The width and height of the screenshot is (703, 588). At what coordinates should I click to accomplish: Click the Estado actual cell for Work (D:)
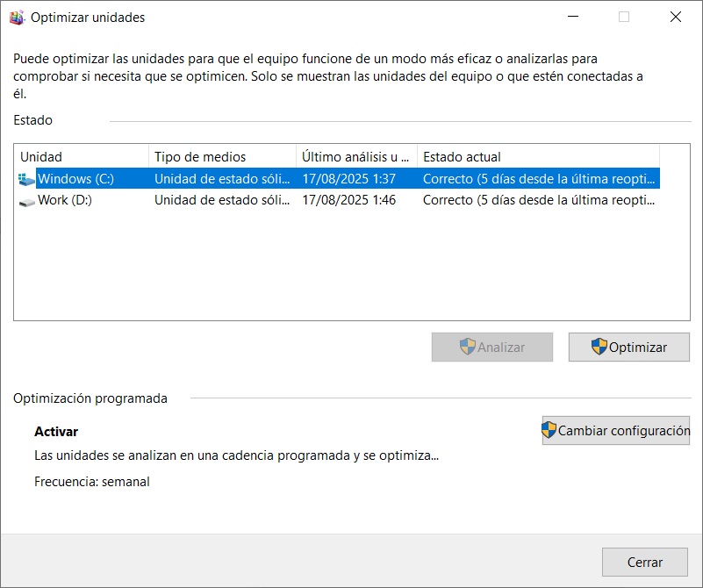click(538, 200)
